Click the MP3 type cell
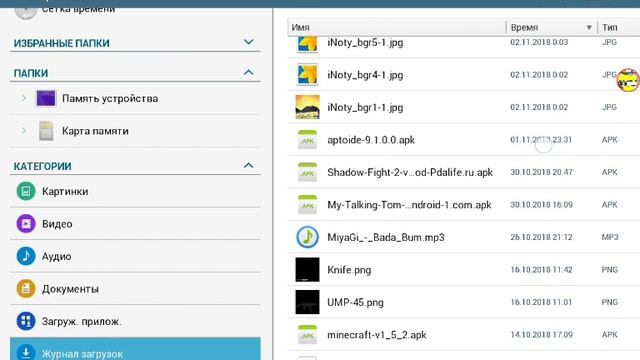The width and height of the screenshot is (640, 360). click(x=610, y=237)
